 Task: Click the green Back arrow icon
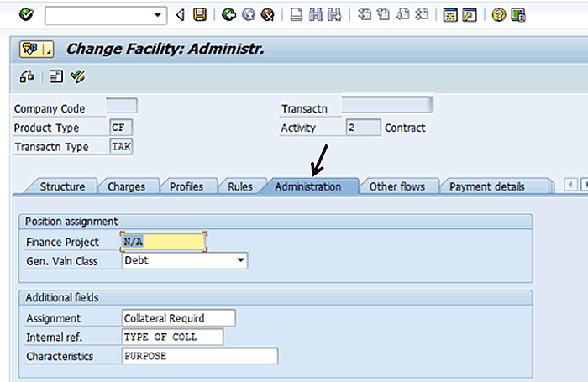coord(228,14)
